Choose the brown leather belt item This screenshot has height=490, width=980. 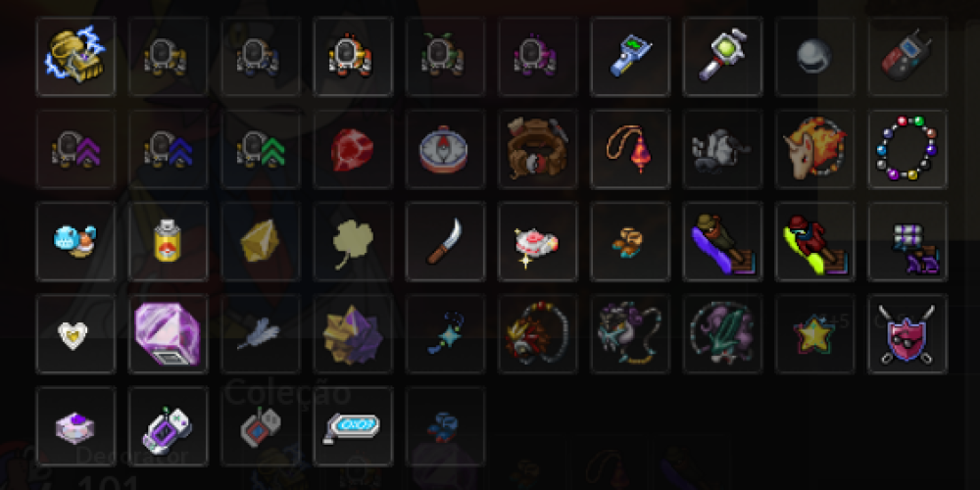(x=538, y=149)
